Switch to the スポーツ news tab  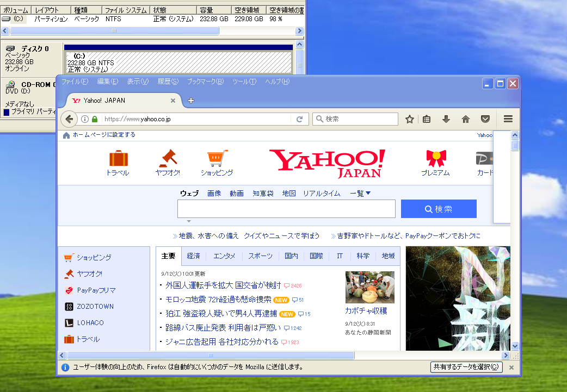point(260,256)
